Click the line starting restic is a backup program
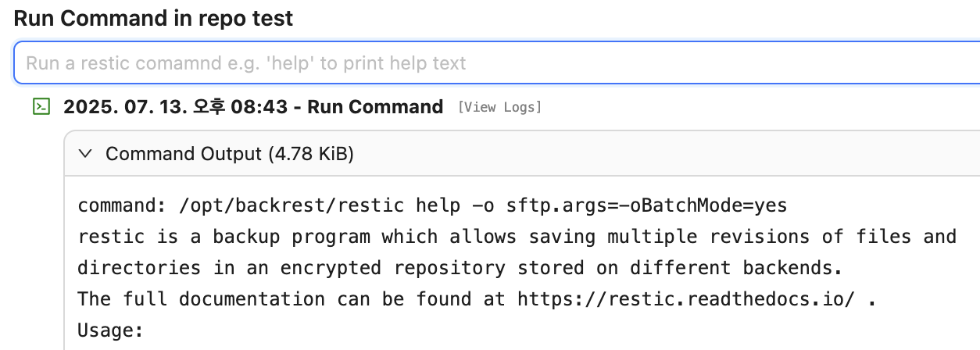 click(x=517, y=237)
